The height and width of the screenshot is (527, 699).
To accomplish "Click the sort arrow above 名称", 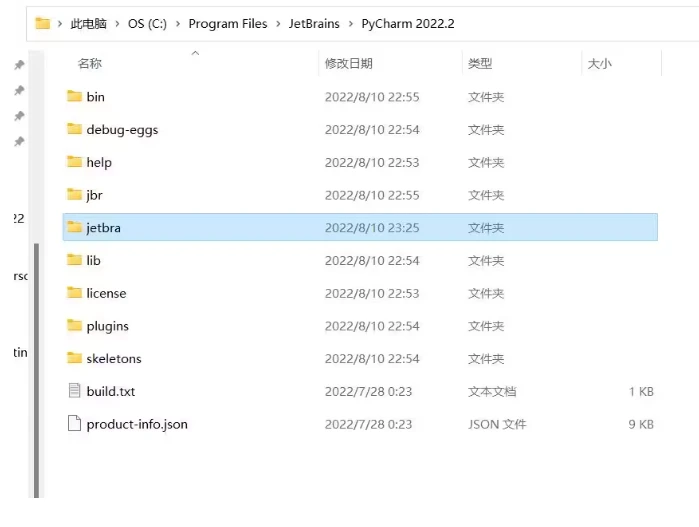I will click(195, 53).
